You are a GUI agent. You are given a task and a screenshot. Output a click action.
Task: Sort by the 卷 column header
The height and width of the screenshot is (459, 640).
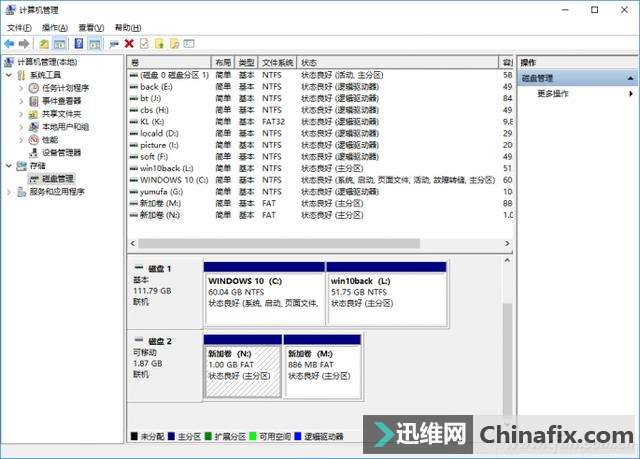point(169,62)
